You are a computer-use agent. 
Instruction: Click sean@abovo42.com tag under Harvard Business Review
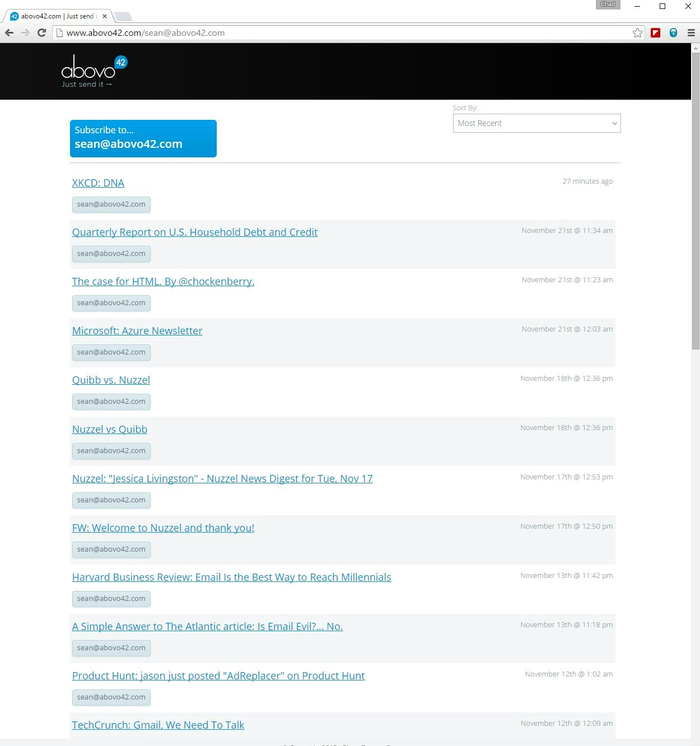pyautogui.click(x=111, y=599)
